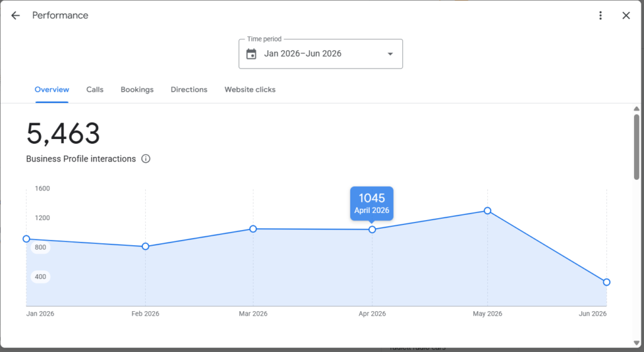This screenshot has height=352, width=644.
Task: Open the Jan 2026–Jun 2026 date range field
Action: coord(321,54)
